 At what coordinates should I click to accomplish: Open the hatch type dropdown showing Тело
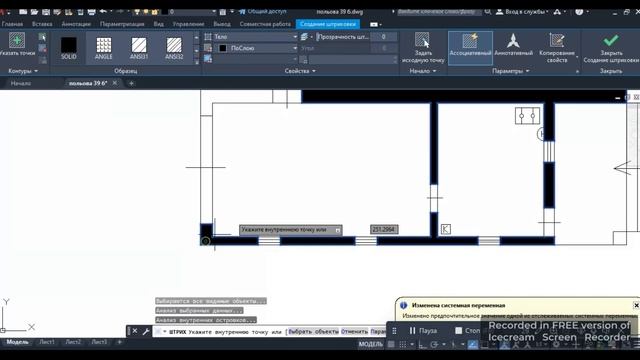256,37
